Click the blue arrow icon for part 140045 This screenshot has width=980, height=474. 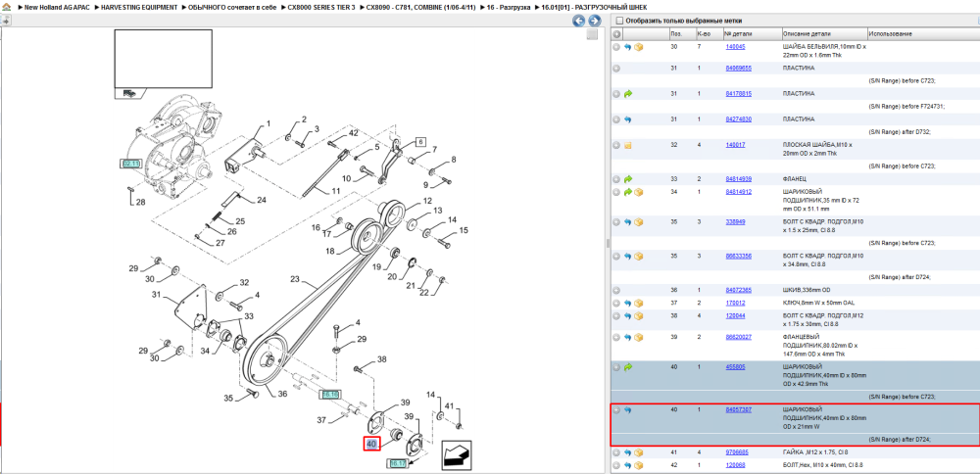628,47
